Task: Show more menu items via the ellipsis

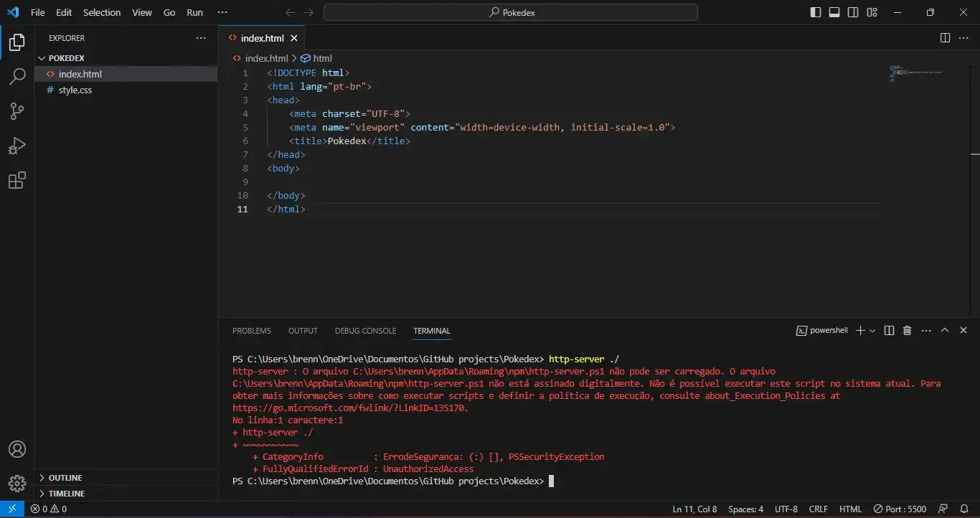Action: [x=222, y=12]
